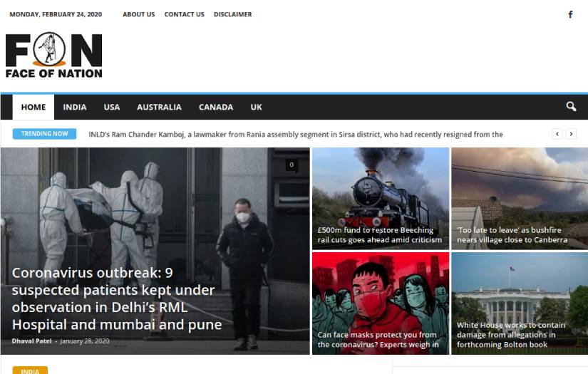
Task: Open the Disclaimer link
Action: pos(232,14)
